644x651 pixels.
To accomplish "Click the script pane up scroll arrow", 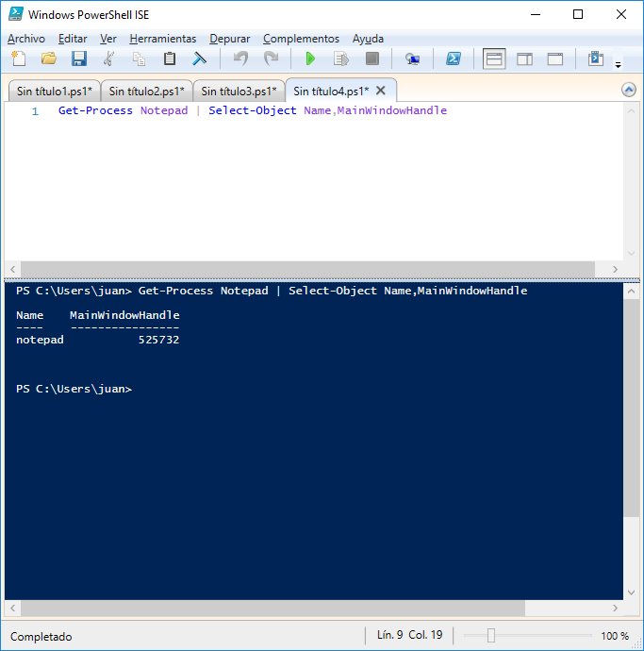I will point(631,110).
